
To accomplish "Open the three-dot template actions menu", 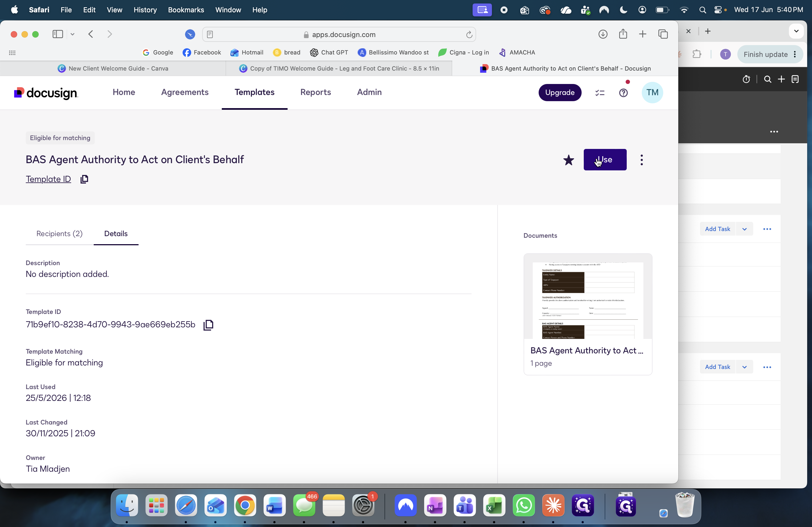I will [642, 160].
